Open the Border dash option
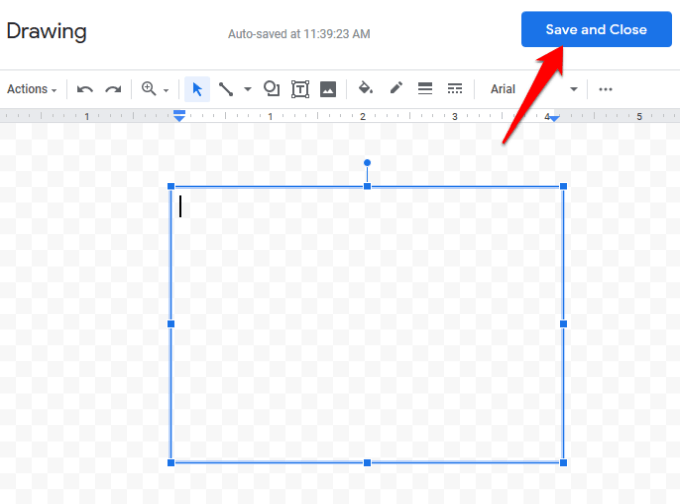Screen dimensions: 680x504 pyautogui.click(x=454, y=88)
